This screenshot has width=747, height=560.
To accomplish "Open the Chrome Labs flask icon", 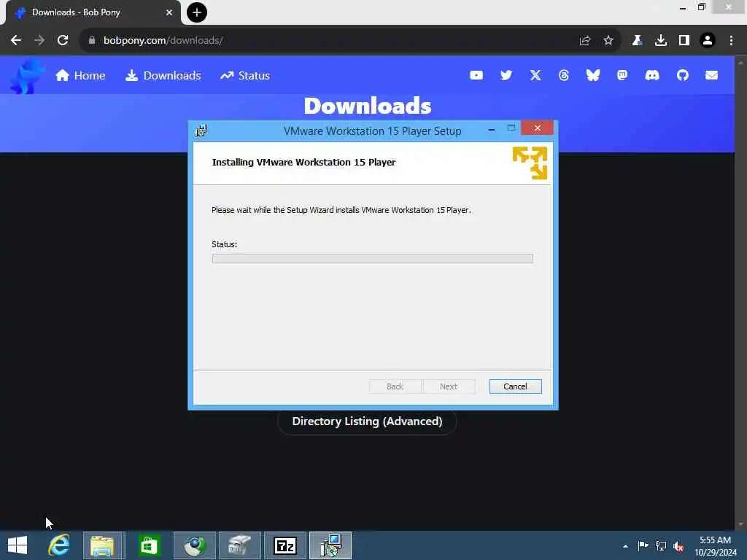I will click(637, 41).
